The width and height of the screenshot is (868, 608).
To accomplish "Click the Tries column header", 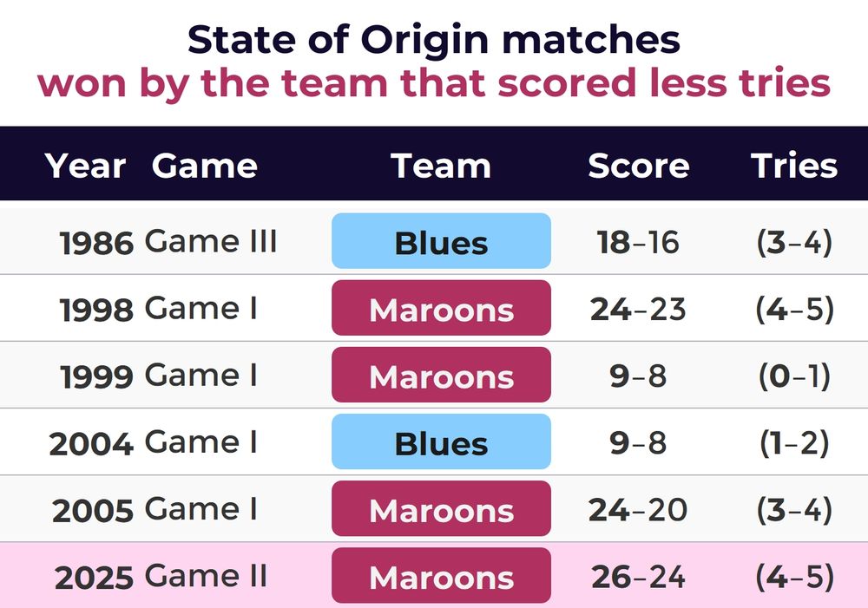I will pyautogui.click(x=794, y=166).
